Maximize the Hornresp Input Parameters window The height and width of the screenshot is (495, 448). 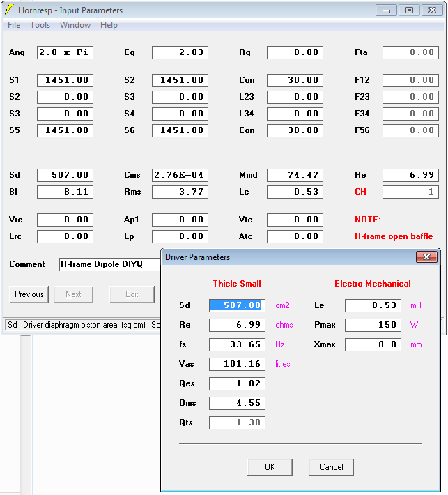tap(409, 10)
